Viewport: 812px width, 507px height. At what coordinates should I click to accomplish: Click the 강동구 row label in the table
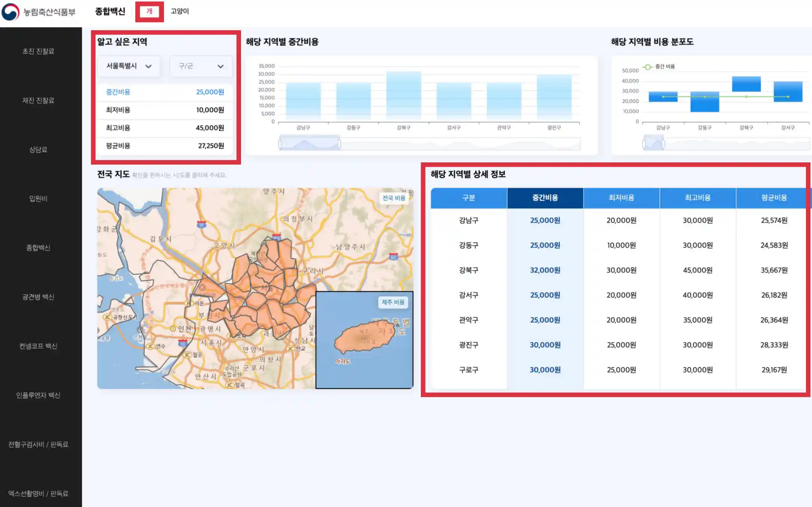(469, 245)
